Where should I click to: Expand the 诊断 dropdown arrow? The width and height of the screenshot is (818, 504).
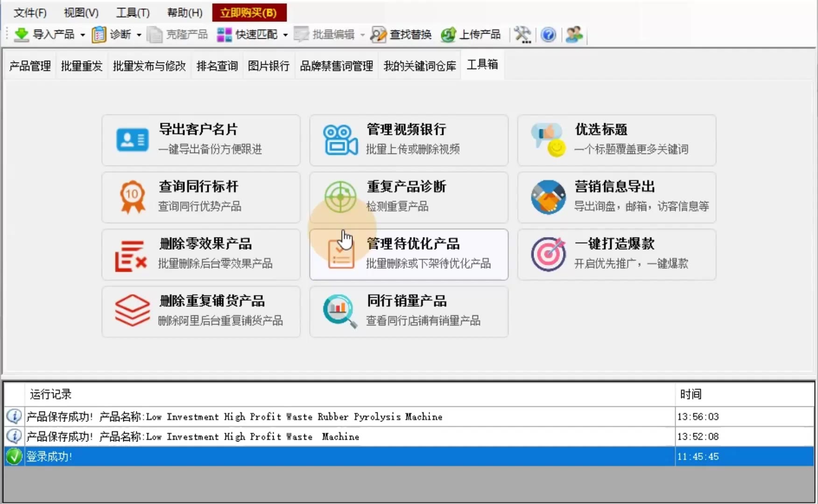point(139,35)
